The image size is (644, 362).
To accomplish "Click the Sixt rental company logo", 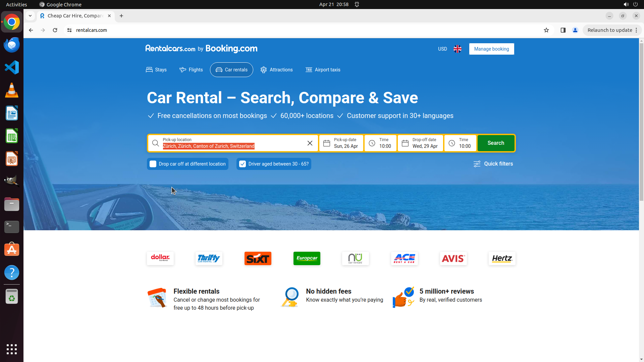I will (x=258, y=258).
